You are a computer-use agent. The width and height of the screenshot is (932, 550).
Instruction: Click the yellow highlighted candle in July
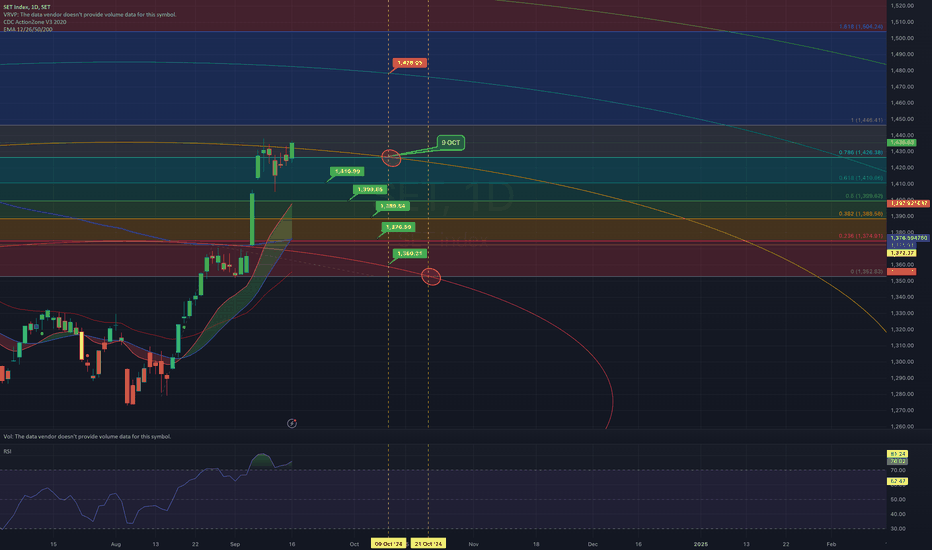[x=82, y=345]
